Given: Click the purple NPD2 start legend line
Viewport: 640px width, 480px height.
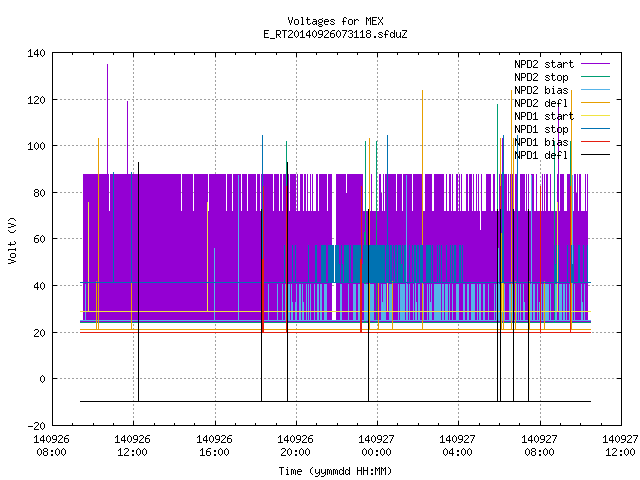Looking at the screenshot, I should (x=596, y=64).
